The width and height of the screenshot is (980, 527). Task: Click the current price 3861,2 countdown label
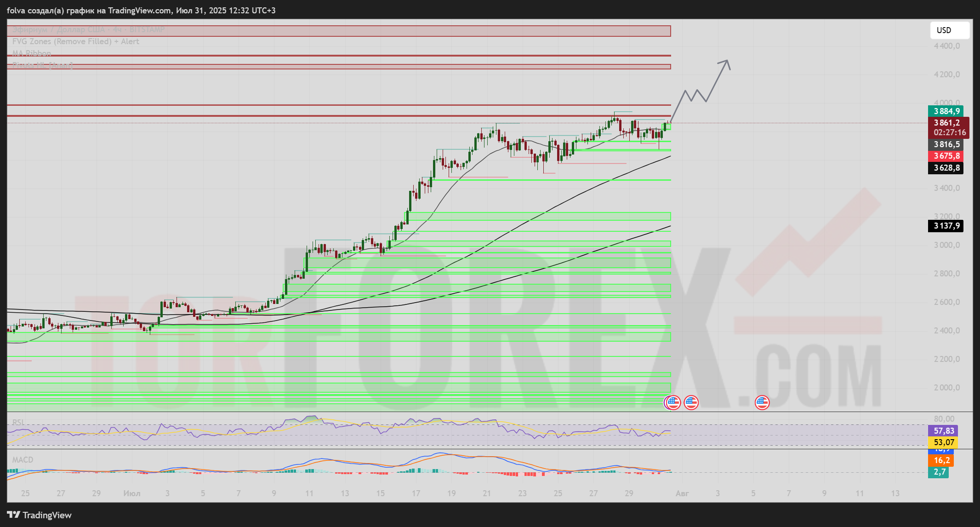[949, 127]
